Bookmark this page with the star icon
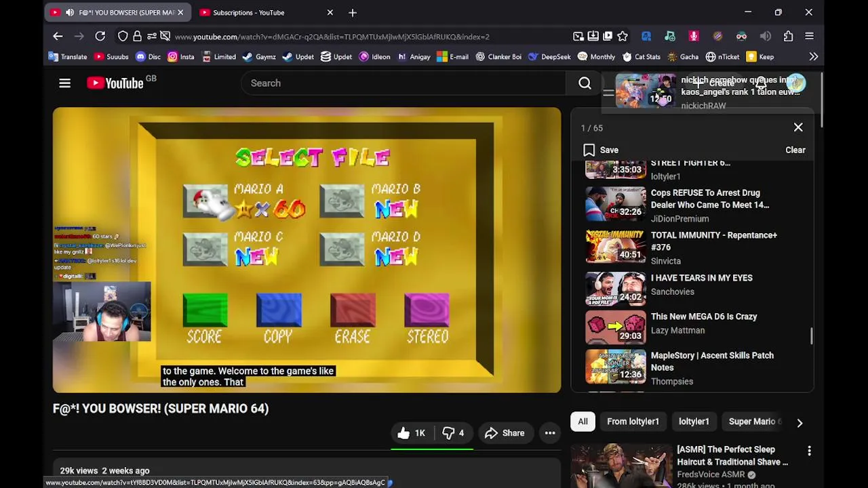868x488 pixels. tap(623, 37)
